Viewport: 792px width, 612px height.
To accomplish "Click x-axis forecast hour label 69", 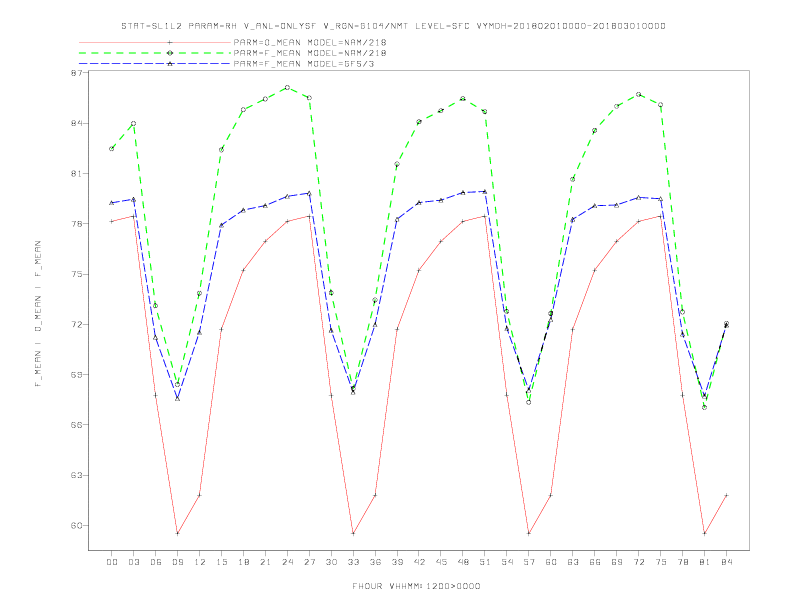I will 617,562.
